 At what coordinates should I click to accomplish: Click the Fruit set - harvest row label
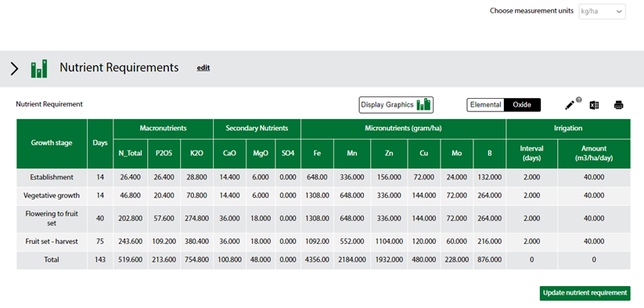coord(52,242)
